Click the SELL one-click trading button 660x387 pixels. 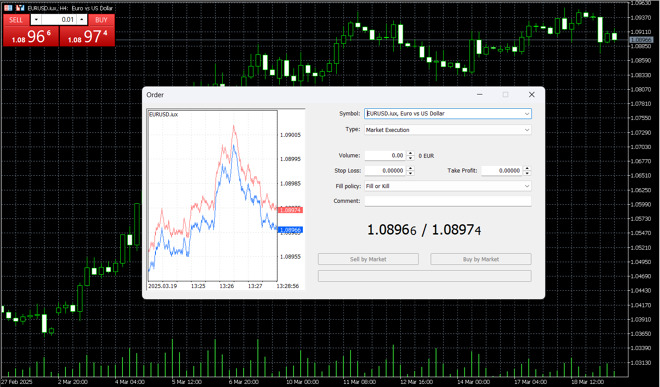(x=16, y=20)
